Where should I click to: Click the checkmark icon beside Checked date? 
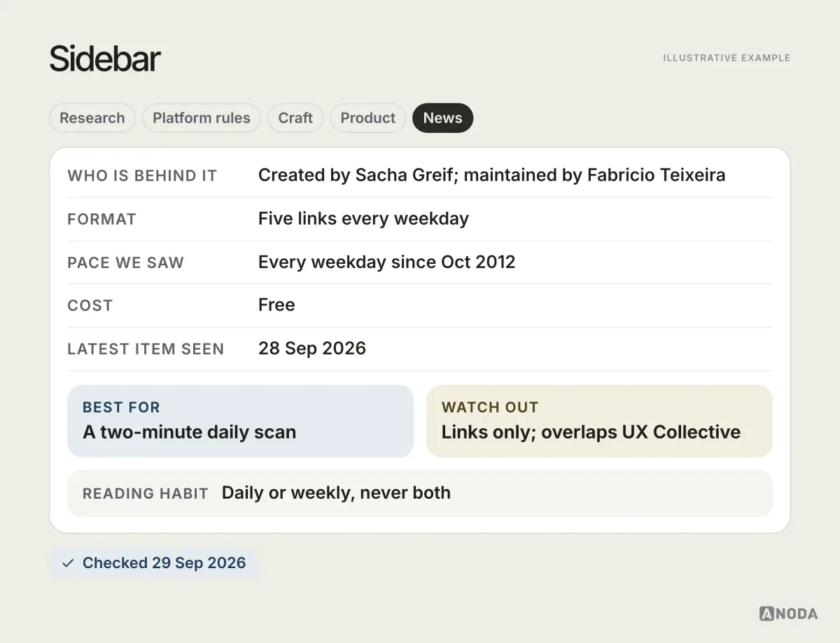pyautogui.click(x=68, y=563)
